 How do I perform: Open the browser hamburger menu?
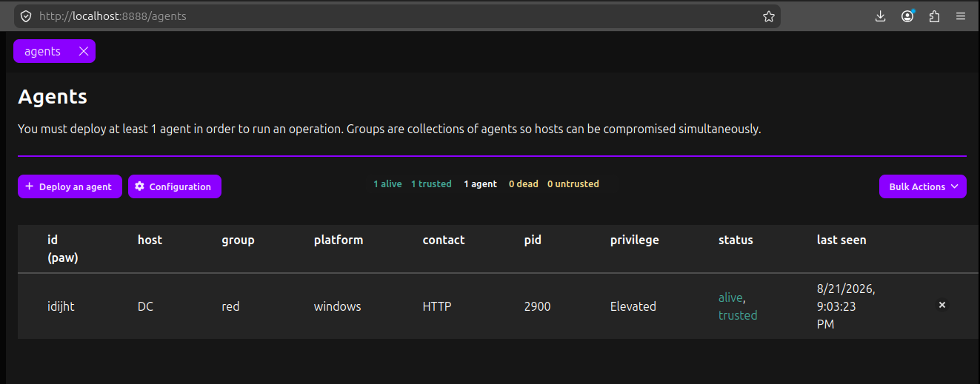coord(961,16)
